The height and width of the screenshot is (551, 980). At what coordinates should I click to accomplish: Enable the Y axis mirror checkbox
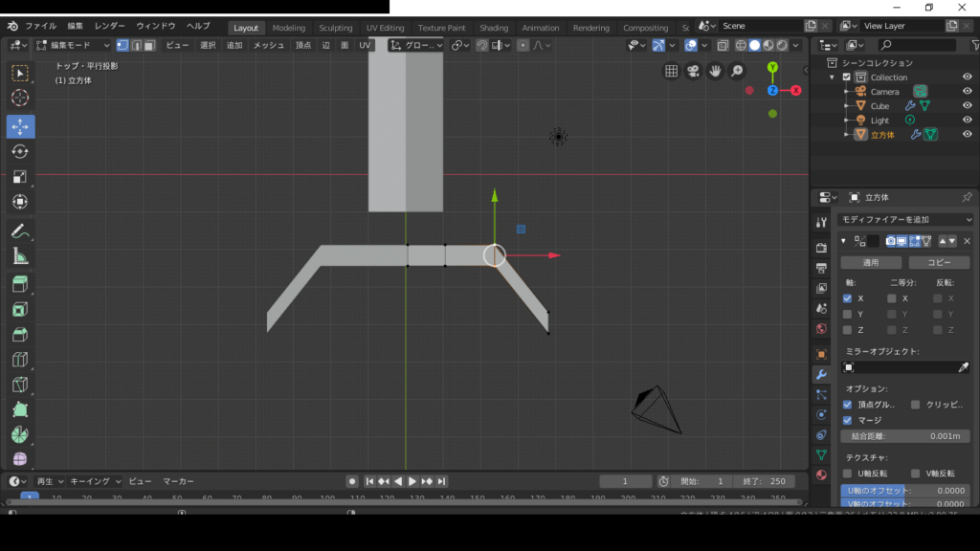click(847, 314)
